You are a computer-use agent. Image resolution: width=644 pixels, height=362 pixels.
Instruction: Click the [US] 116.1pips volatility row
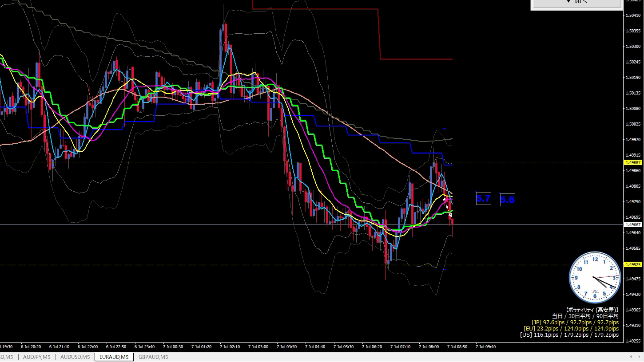569,335
